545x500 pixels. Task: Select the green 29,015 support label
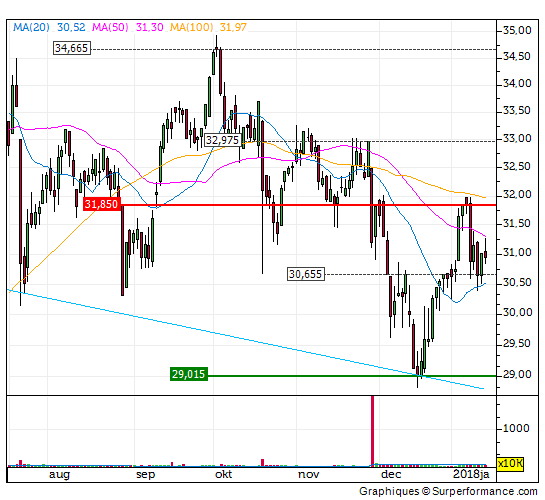pos(189,374)
